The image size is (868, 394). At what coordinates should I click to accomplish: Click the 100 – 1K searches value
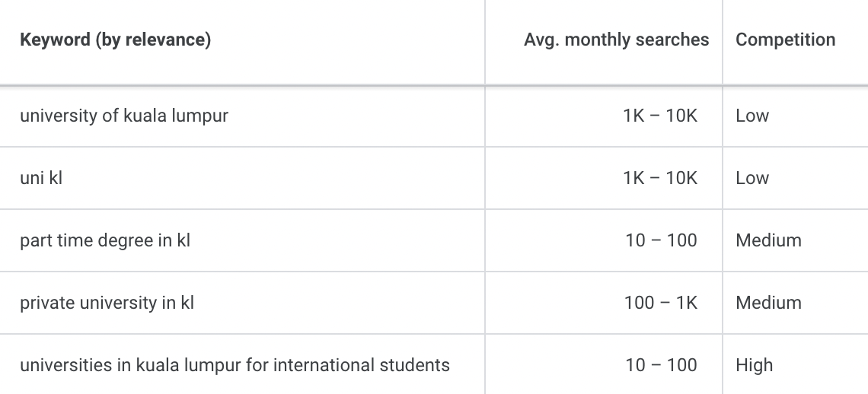click(x=660, y=303)
